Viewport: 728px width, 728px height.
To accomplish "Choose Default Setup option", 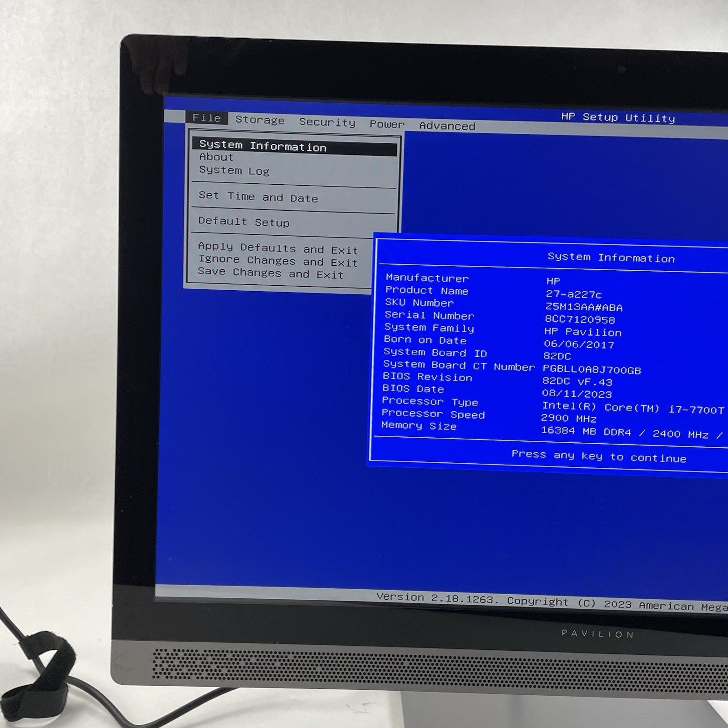I will click(244, 222).
